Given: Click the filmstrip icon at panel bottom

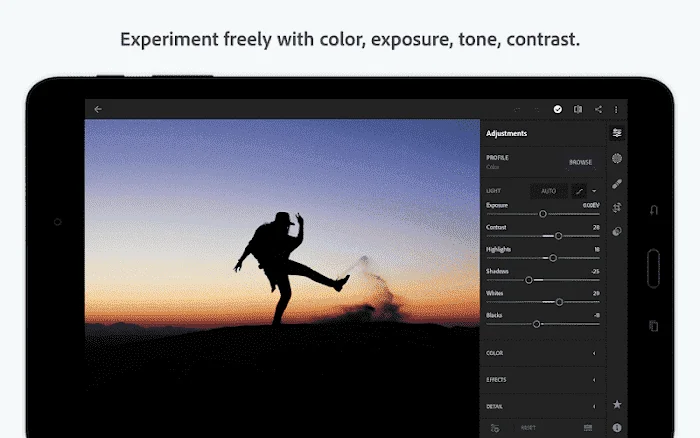Looking at the screenshot, I should click(588, 428).
